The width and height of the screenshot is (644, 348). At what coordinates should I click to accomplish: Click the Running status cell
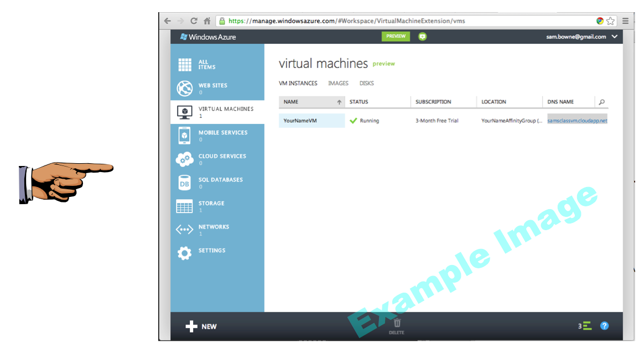click(x=365, y=121)
